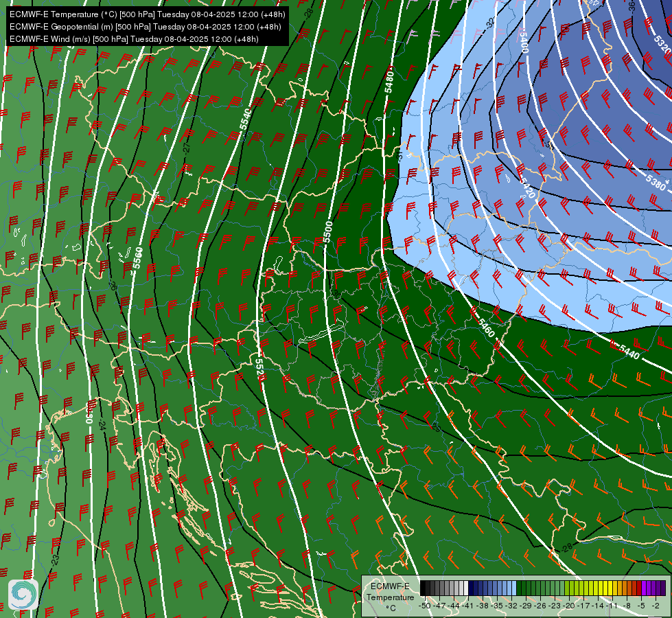Click the 5380 geopotential contour label
This screenshot has height=618, width=672.
click(656, 183)
